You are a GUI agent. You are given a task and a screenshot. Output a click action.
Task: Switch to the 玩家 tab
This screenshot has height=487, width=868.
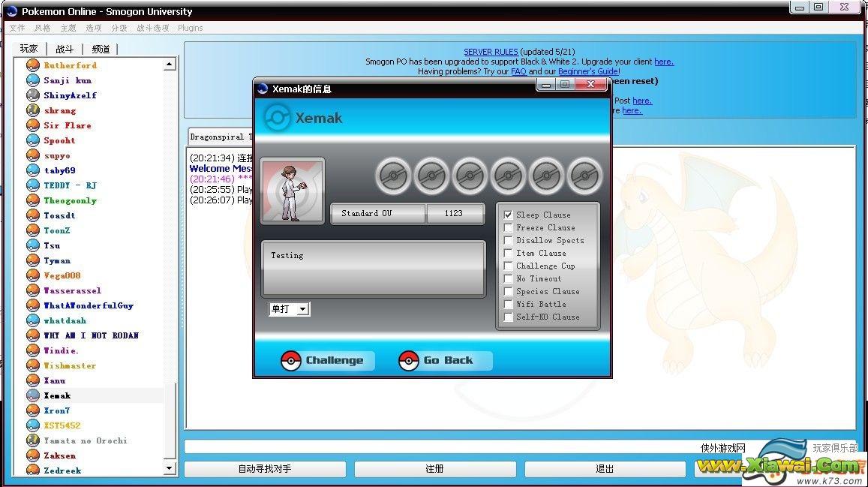point(29,49)
